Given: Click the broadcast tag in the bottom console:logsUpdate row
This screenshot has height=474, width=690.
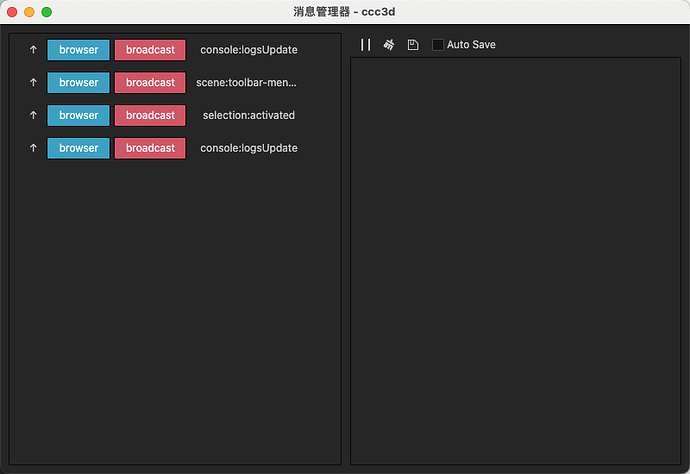Looking at the screenshot, I should (x=150, y=148).
